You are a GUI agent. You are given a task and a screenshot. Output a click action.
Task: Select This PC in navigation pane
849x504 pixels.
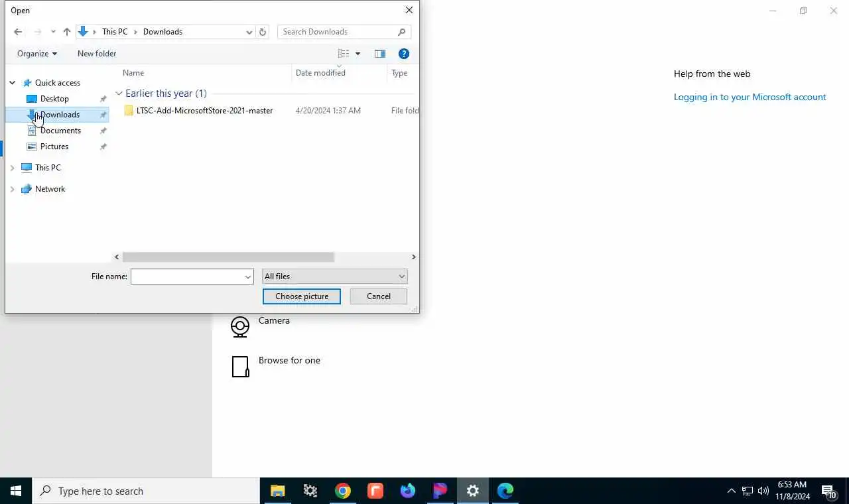click(48, 168)
